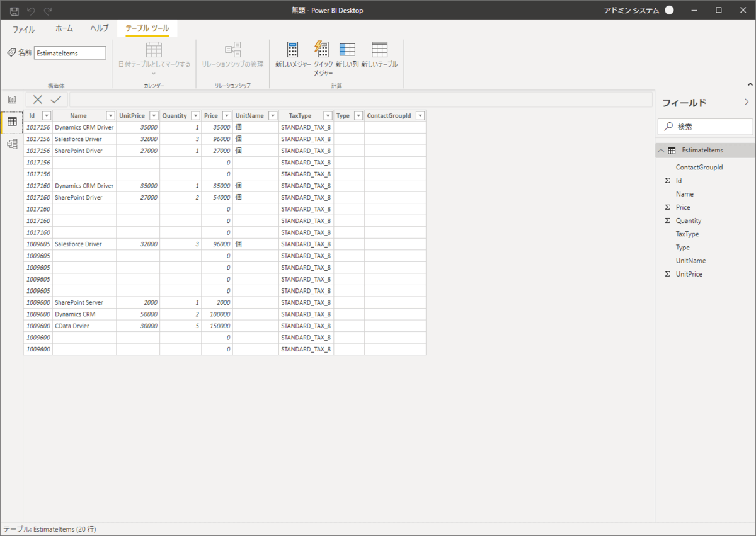The height and width of the screenshot is (536, 756).
Task: Click cell CData Drvier
Action: pos(84,326)
